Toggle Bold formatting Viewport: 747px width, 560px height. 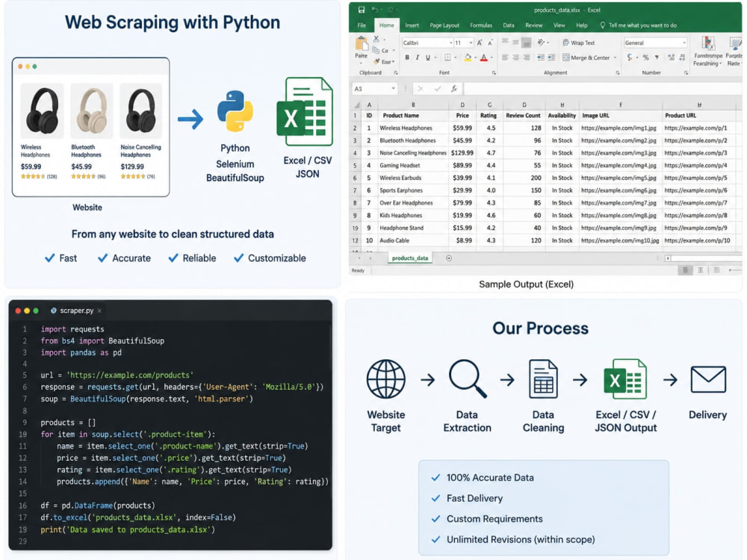pos(407,57)
